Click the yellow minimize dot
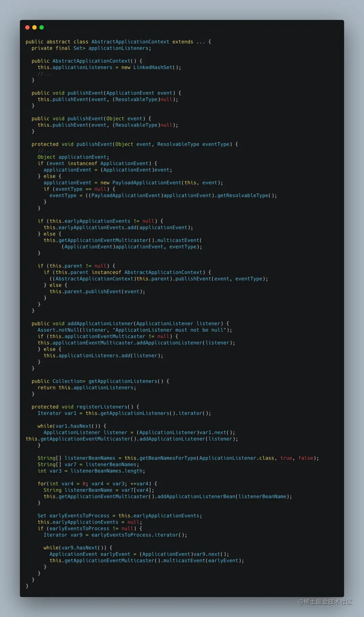The image size is (364, 617). click(34, 27)
